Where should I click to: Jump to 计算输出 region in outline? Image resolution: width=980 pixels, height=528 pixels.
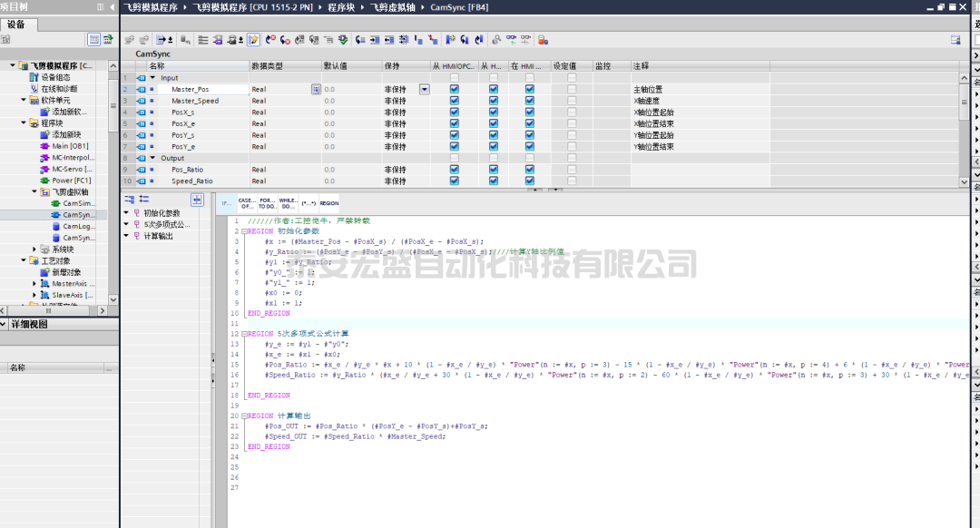[157, 236]
